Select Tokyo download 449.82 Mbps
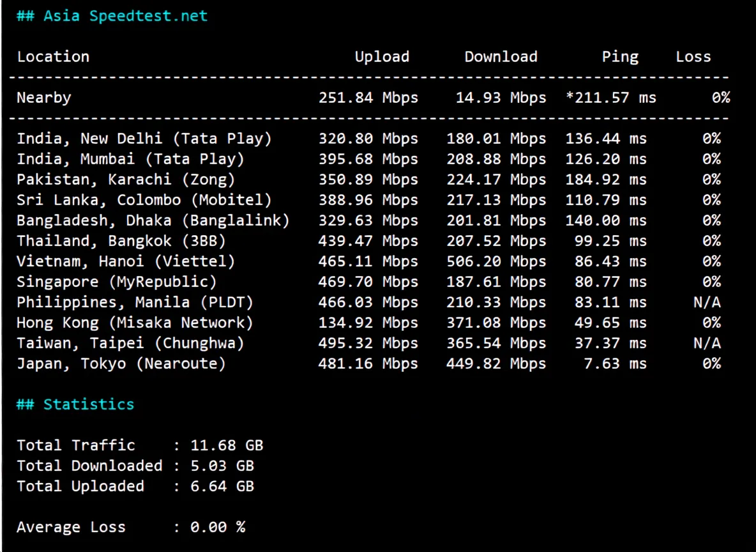Image resolution: width=756 pixels, height=552 pixels. click(496, 364)
